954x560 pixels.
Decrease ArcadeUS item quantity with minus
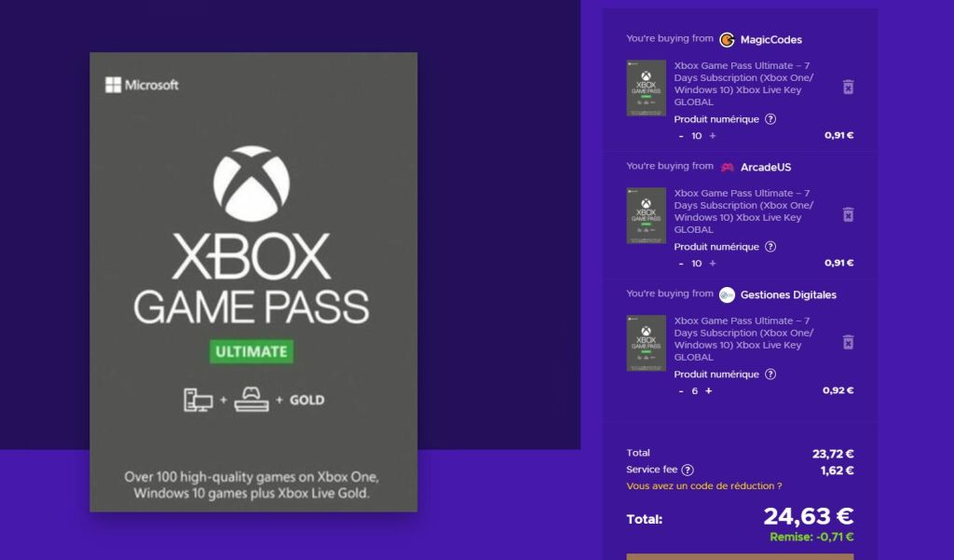coord(681,264)
